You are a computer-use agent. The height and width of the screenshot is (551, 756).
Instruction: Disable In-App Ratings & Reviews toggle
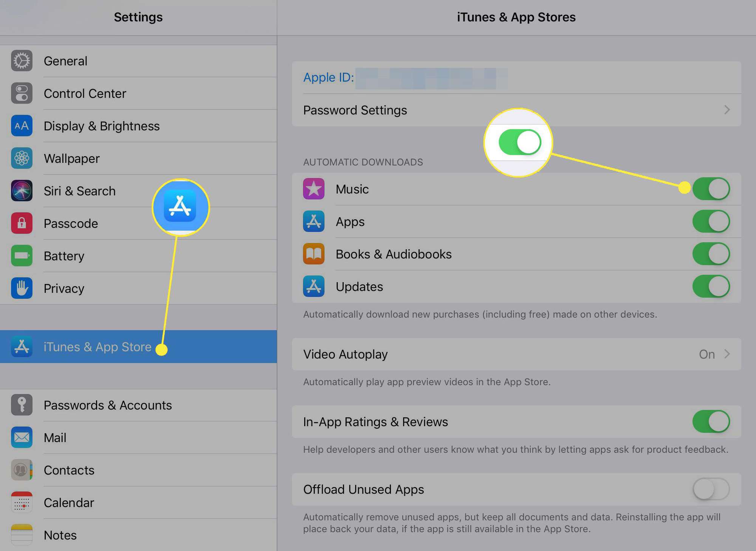710,421
